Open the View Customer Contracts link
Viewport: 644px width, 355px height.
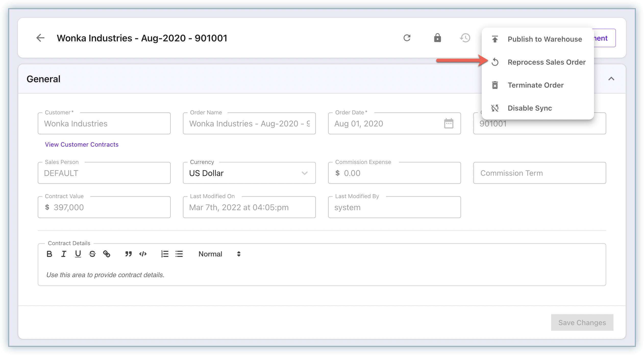click(82, 145)
